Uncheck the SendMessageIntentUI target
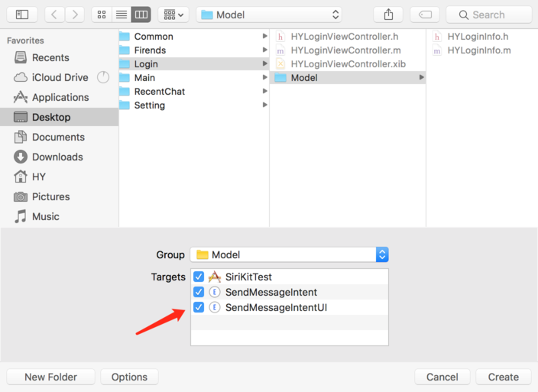Viewport: 538px width, 392px height. click(x=199, y=307)
